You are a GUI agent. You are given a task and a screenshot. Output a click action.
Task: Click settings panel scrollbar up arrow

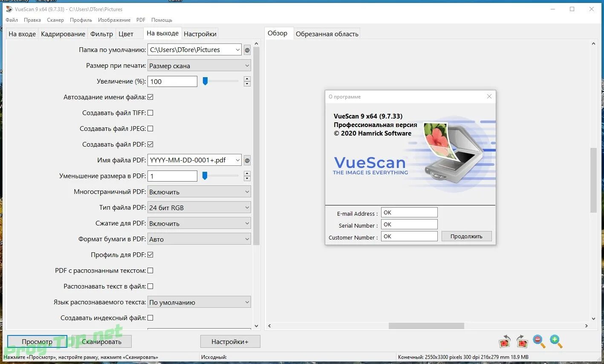click(257, 43)
